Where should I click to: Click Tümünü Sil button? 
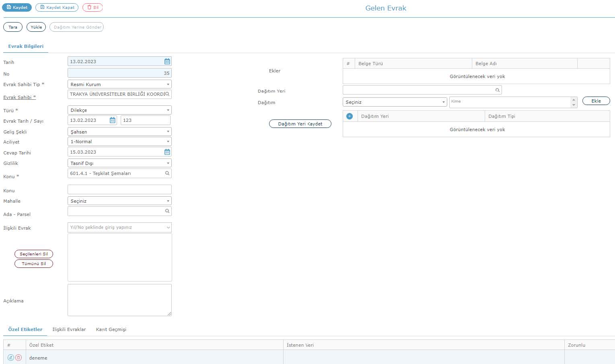pyautogui.click(x=34, y=263)
